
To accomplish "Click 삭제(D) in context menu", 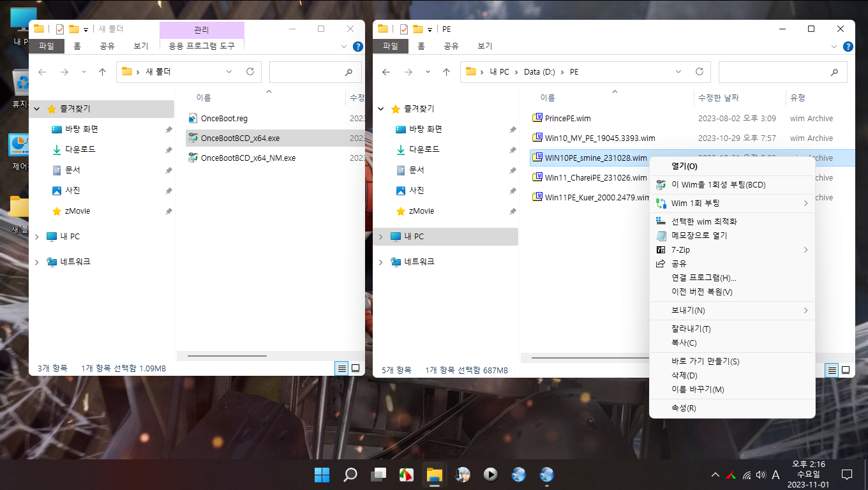I will [x=732, y=376].
